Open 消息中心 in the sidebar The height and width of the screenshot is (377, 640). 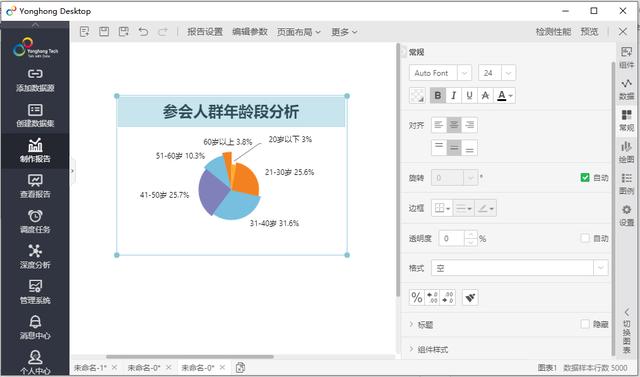tap(35, 328)
